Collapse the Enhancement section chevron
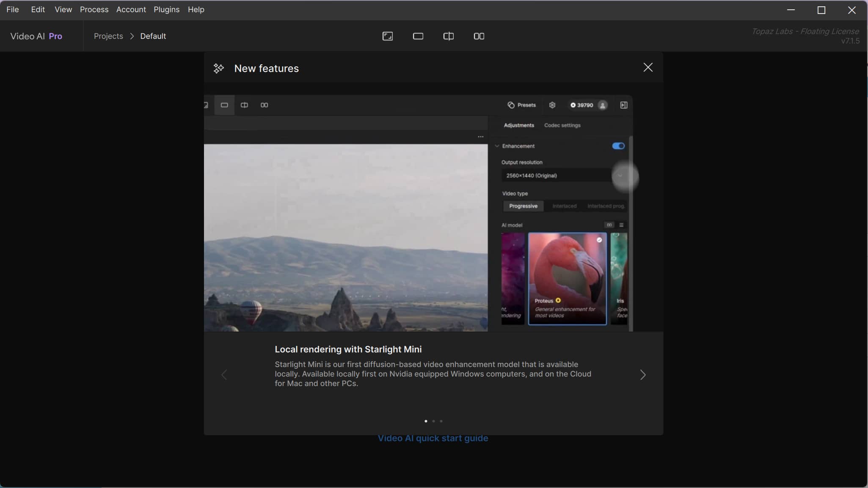This screenshot has width=868, height=488. (x=497, y=146)
